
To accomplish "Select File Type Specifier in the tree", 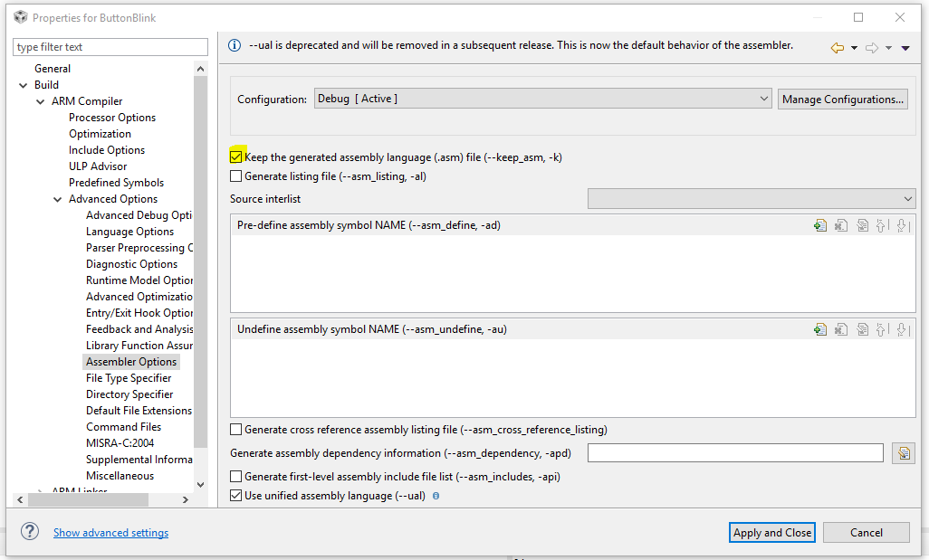I will pos(129,378).
